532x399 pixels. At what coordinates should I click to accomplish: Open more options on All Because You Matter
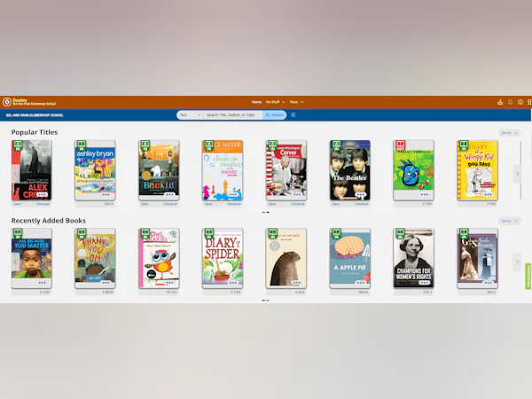[42, 283]
